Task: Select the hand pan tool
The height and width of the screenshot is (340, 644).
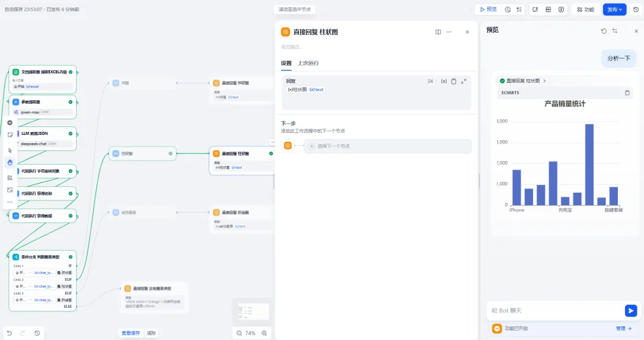Action: point(10,162)
